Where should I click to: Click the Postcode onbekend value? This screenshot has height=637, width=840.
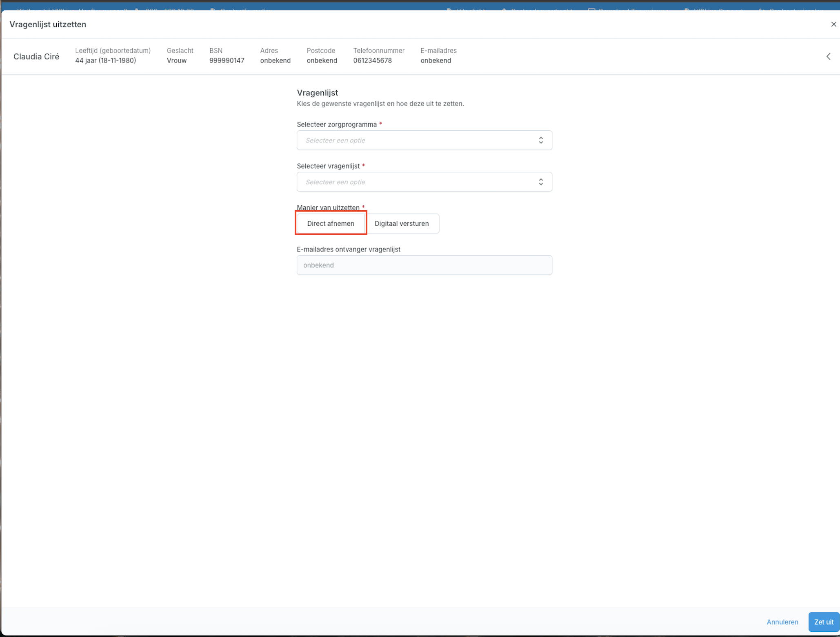point(322,61)
